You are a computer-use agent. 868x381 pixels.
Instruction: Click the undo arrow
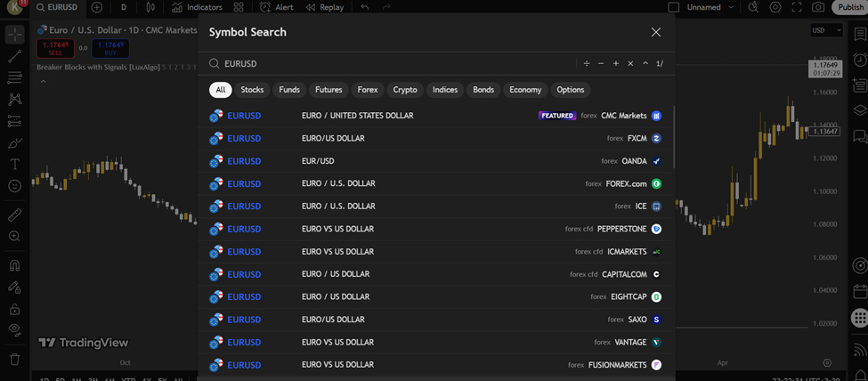pyautogui.click(x=364, y=7)
